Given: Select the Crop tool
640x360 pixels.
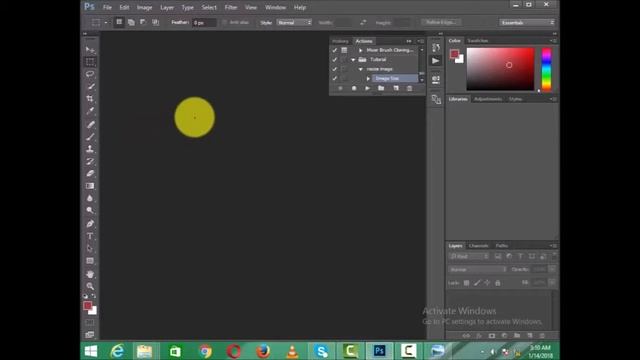Looking at the screenshot, I should [90, 99].
